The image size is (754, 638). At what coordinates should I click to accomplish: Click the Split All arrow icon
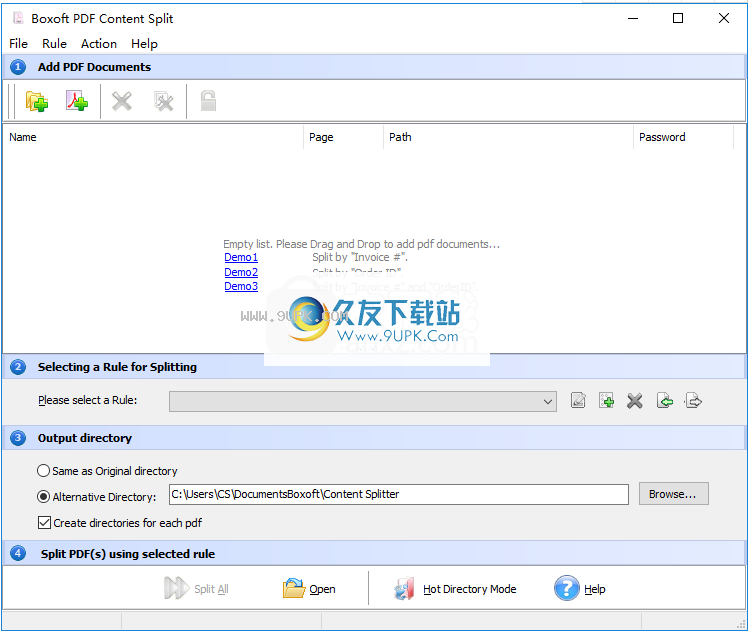point(176,588)
